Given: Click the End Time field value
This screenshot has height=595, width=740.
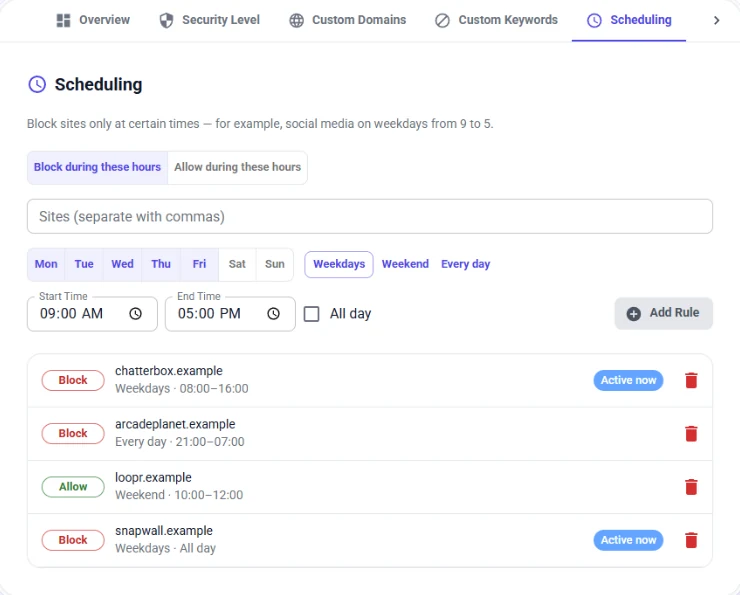Looking at the screenshot, I should click(x=209, y=314).
